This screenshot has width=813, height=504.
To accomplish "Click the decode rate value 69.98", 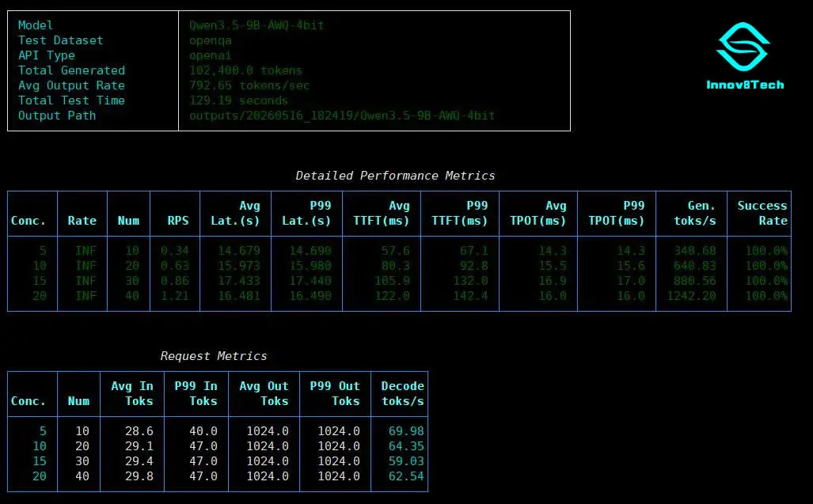I will (x=406, y=431).
